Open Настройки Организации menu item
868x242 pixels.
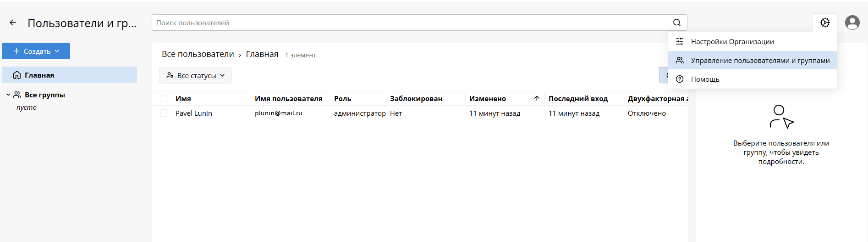coord(753,41)
